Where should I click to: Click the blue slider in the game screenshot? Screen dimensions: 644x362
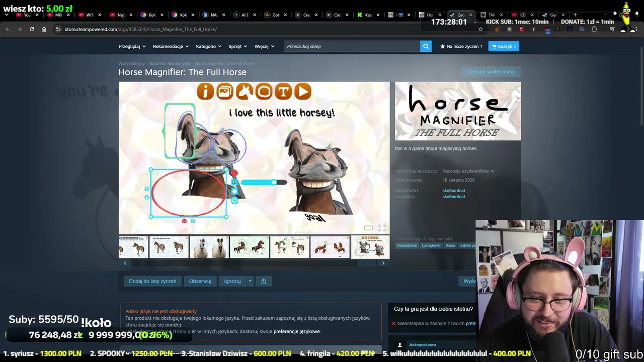[264, 183]
